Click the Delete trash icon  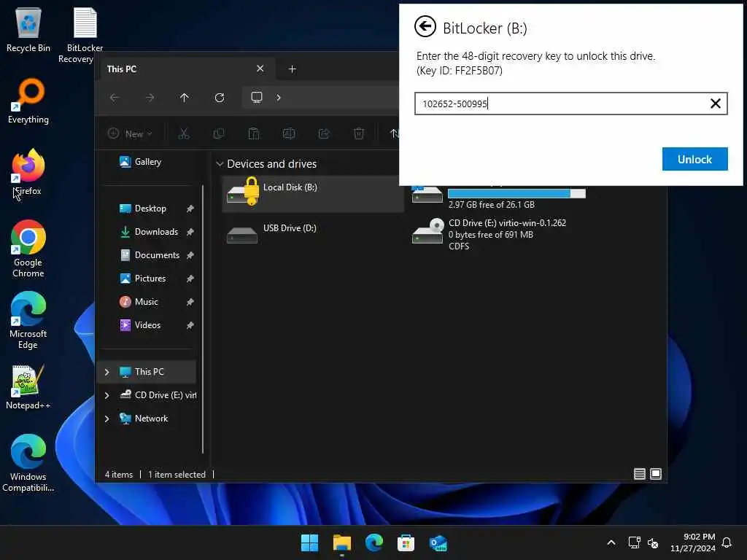[x=359, y=134]
